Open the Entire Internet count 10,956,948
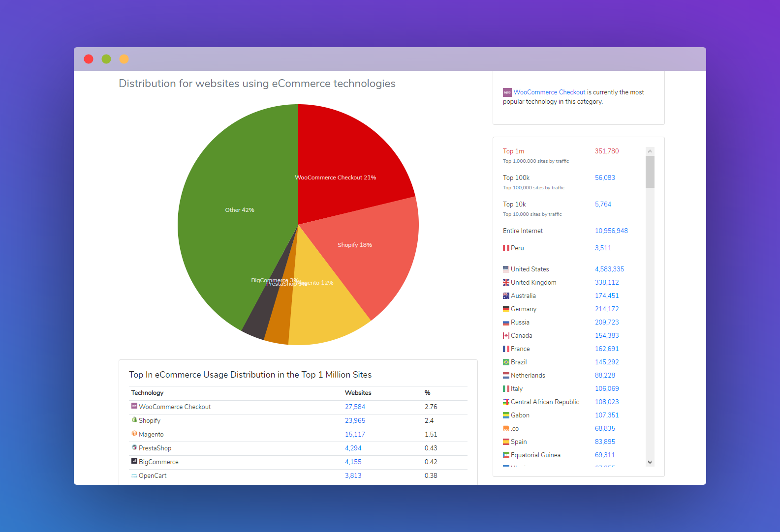Viewport: 780px width, 532px height. click(611, 231)
